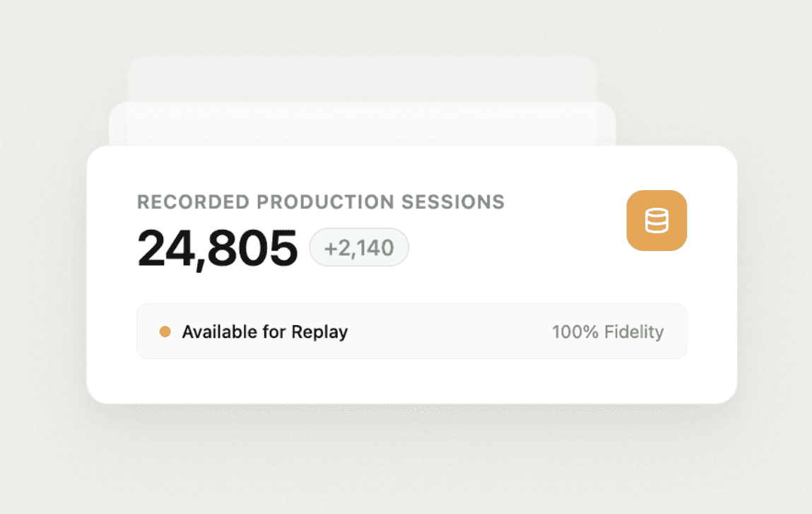This screenshot has width=812, height=514.
Task: Click the 24,805 session count
Action: [x=218, y=249]
